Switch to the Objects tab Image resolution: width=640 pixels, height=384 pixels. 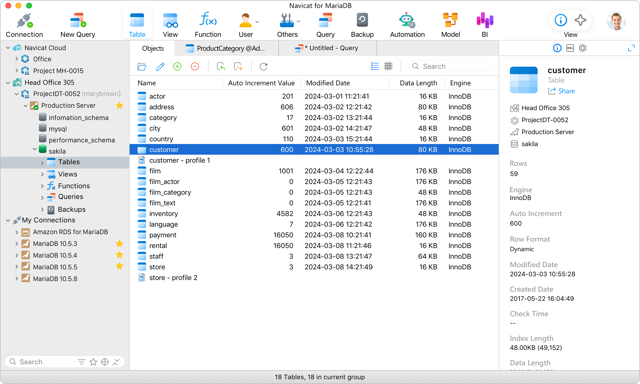pyautogui.click(x=153, y=48)
